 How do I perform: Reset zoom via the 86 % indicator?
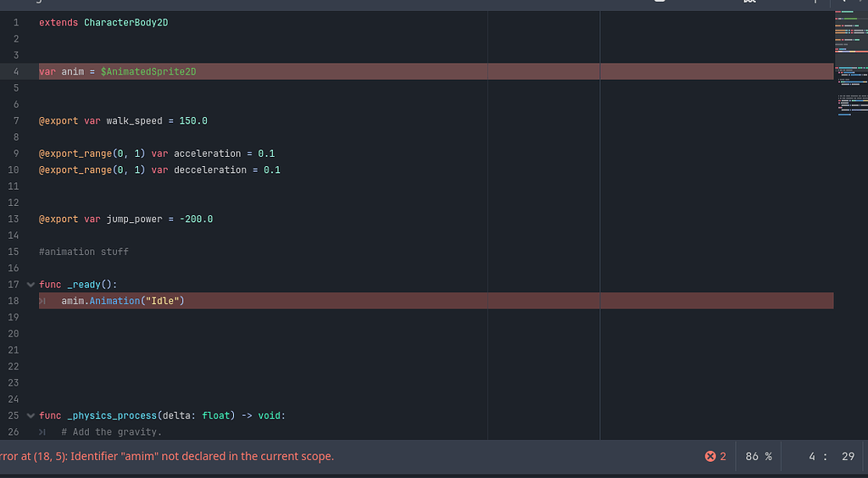758,457
